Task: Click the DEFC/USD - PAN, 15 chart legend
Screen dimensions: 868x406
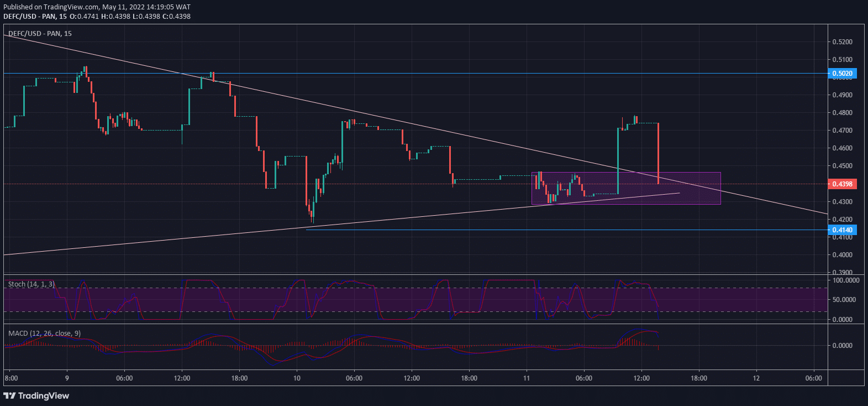Action: click(40, 34)
